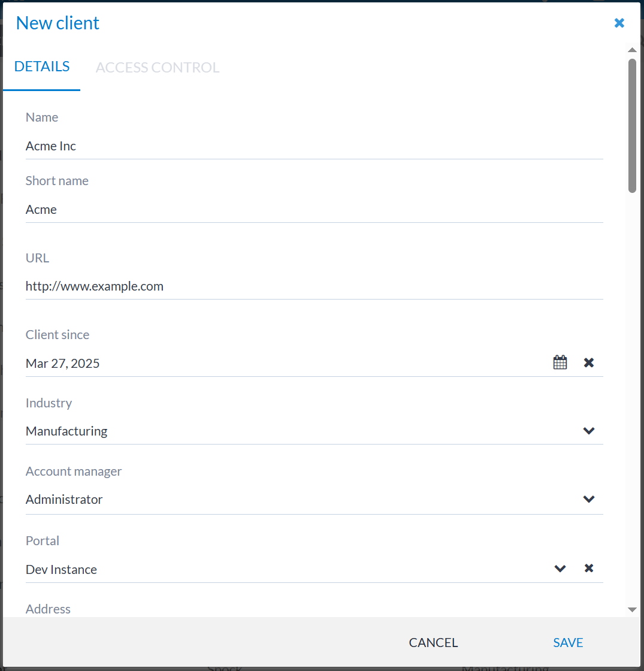Image resolution: width=644 pixels, height=671 pixels.
Task: Close the New client dialog
Action: pos(619,23)
